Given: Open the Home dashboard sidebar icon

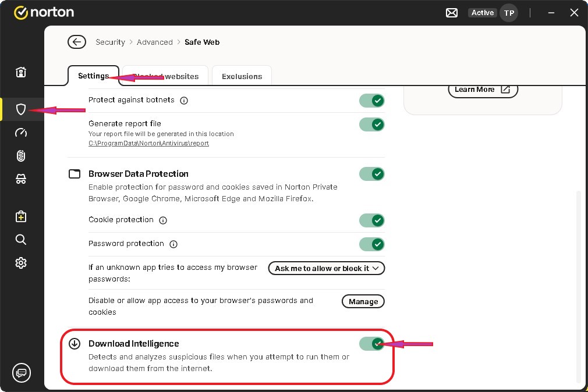Looking at the screenshot, I should point(21,72).
